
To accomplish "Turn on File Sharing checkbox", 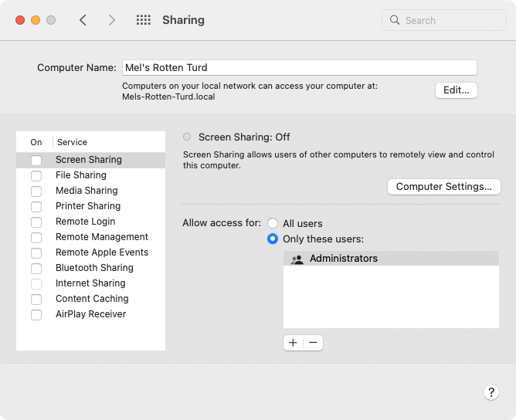I will pyautogui.click(x=36, y=176).
